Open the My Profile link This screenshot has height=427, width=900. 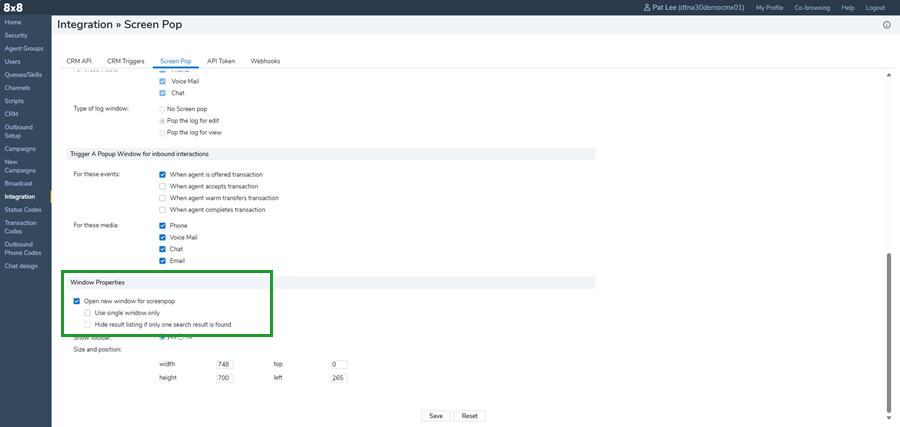click(x=769, y=7)
